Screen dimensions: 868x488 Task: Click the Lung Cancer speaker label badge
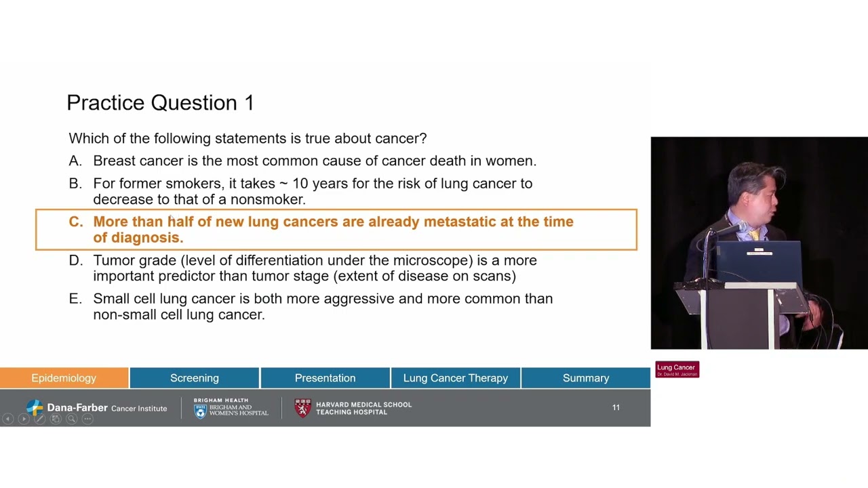(x=677, y=369)
